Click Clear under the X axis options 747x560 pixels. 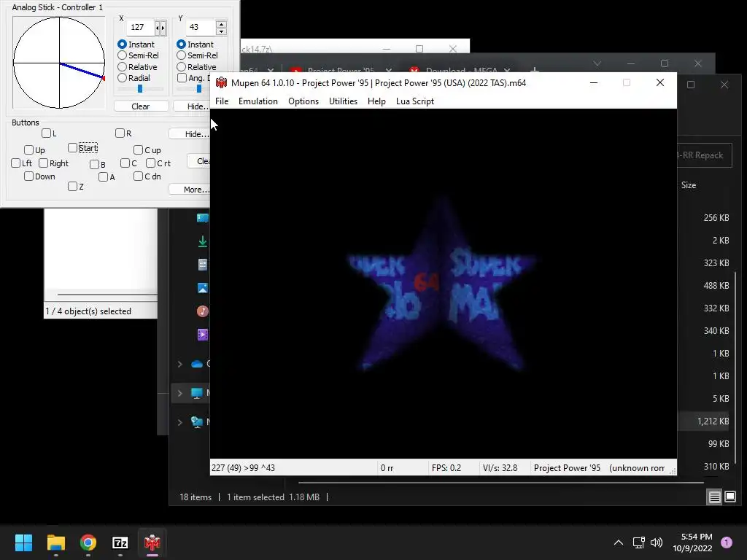(x=141, y=106)
